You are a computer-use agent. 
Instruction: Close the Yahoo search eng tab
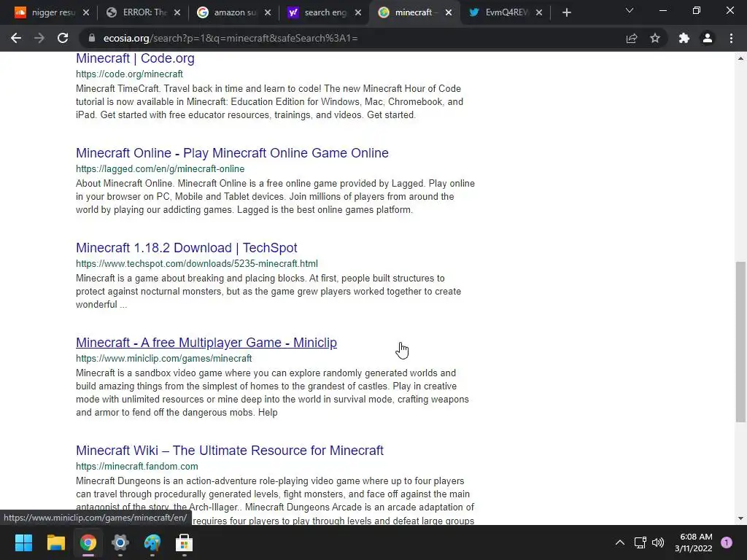coord(358,12)
